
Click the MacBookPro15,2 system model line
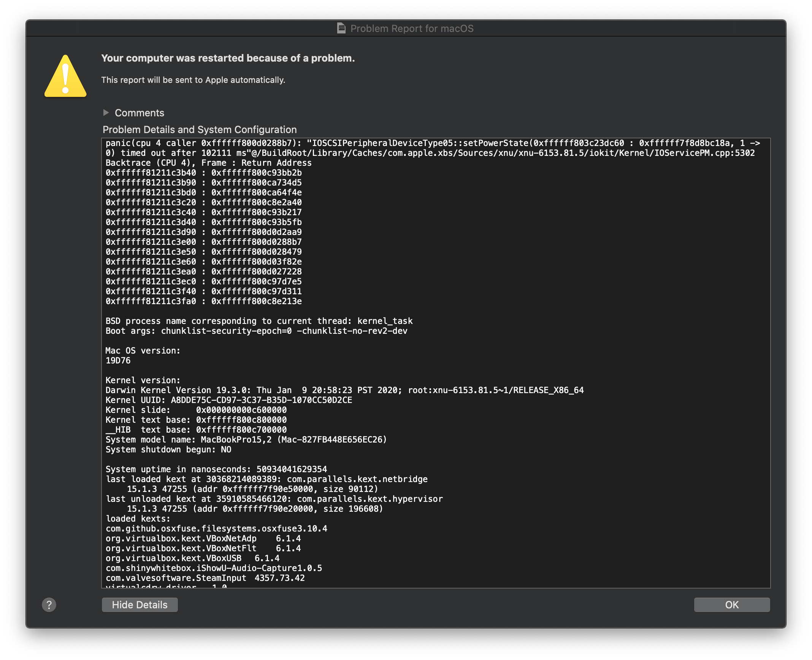246,439
